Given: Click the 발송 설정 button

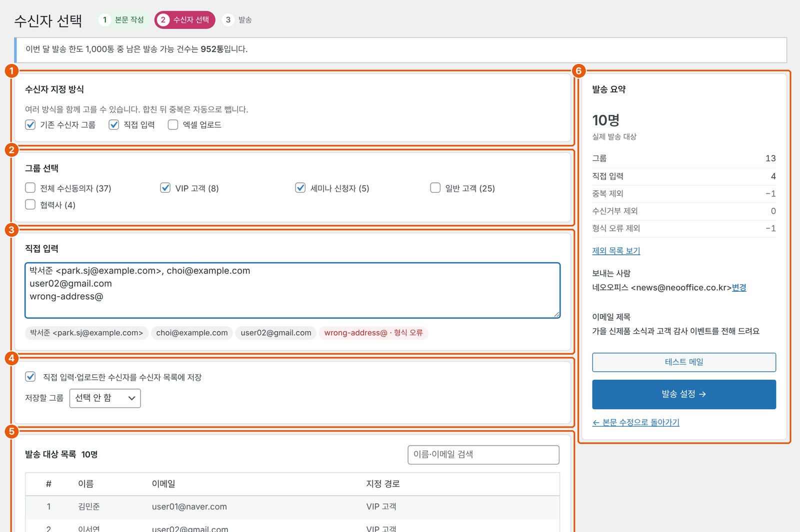Looking at the screenshot, I should pos(684,394).
